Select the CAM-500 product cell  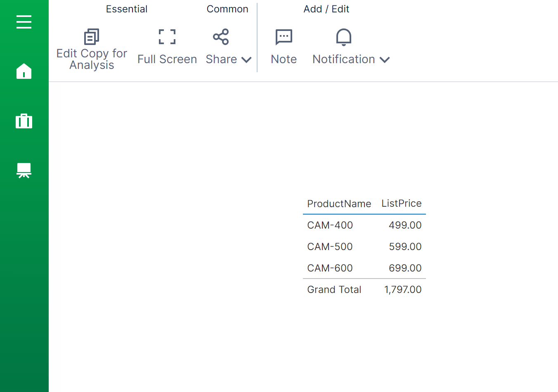pyautogui.click(x=330, y=247)
